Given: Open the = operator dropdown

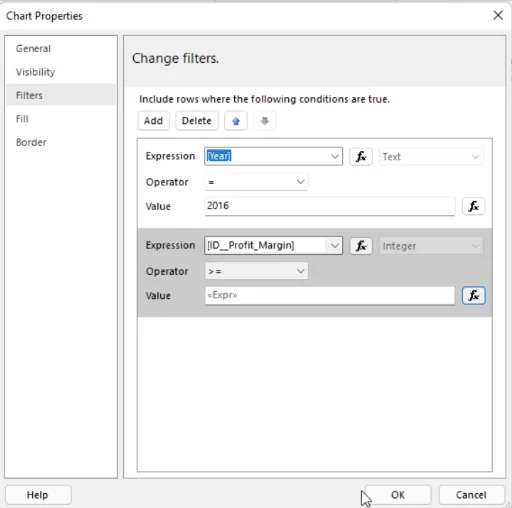Looking at the screenshot, I should coord(256,182).
